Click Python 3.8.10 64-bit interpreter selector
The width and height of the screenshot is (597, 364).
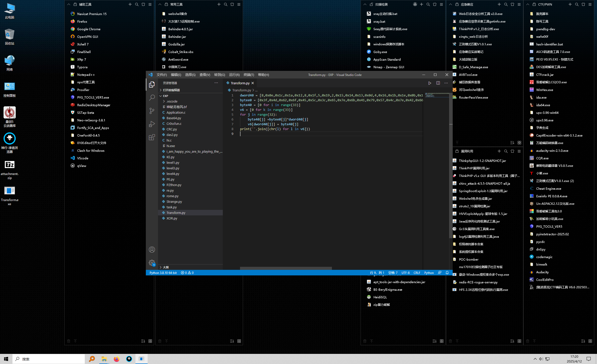tap(163, 273)
